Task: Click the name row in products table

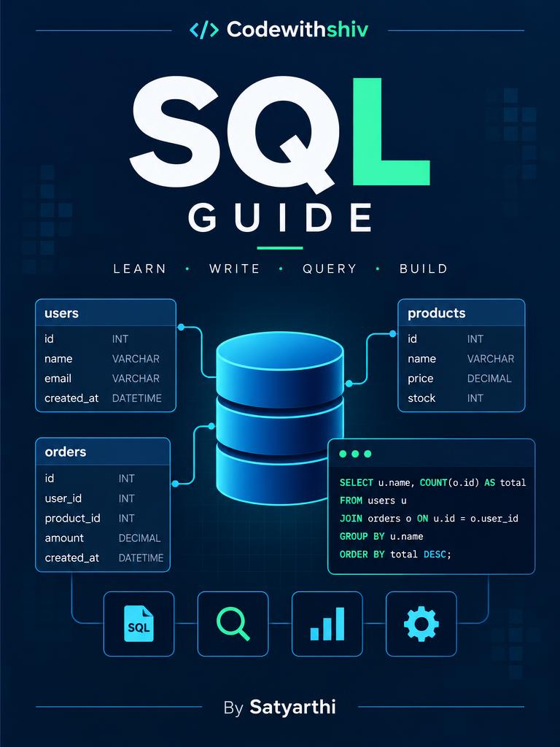Action: click(461, 359)
